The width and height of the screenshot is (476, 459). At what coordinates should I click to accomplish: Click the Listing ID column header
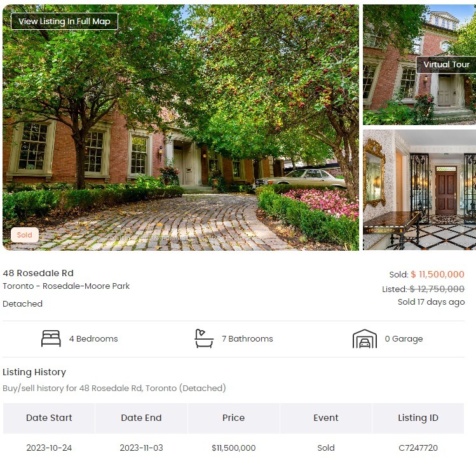click(418, 418)
